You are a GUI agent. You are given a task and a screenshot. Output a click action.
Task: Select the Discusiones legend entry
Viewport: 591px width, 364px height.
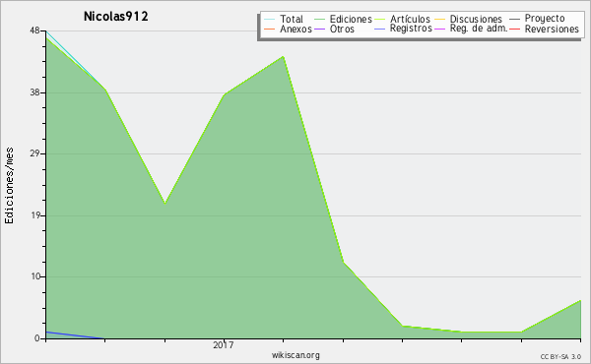point(469,19)
